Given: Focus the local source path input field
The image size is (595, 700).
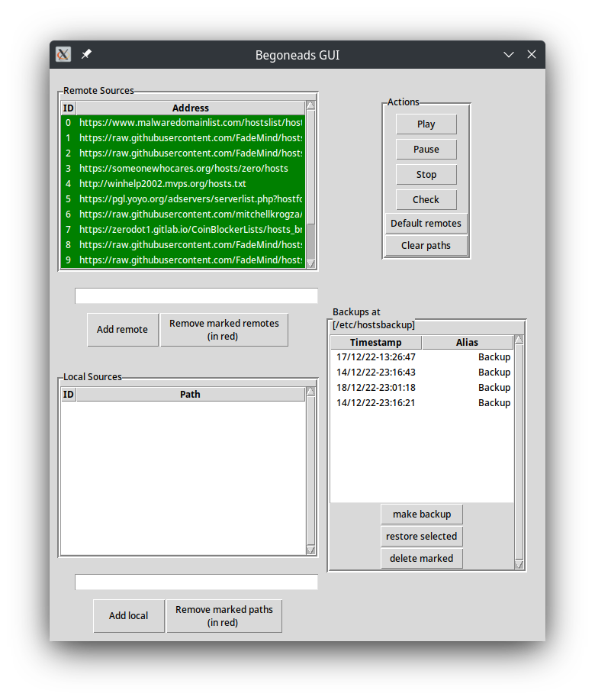Looking at the screenshot, I should pyautogui.click(x=196, y=582).
